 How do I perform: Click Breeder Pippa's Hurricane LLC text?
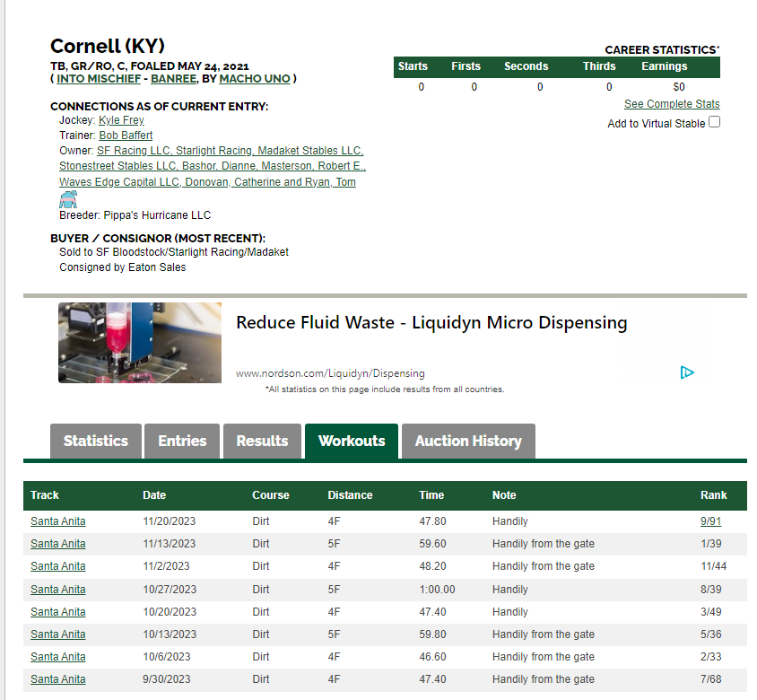[x=135, y=215]
